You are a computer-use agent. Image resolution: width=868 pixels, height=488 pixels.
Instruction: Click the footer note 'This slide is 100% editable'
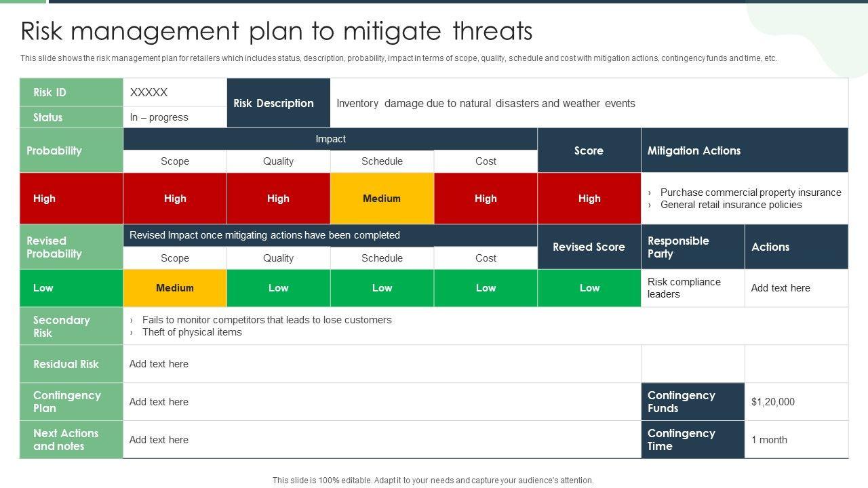433,481
